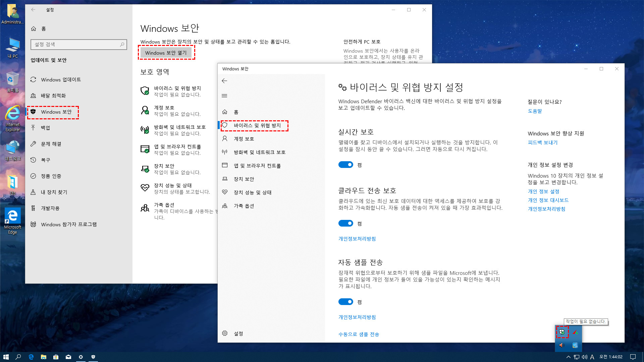Viewport: 644px width, 362px height.
Task: Open 개인정보처리방침 link under 자동 샘플 전송
Action: pos(357,317)
